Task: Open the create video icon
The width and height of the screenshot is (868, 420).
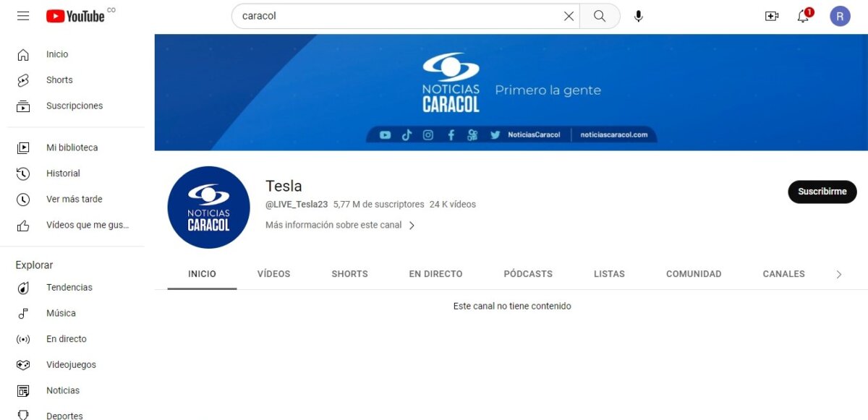Action: point(772,16)
